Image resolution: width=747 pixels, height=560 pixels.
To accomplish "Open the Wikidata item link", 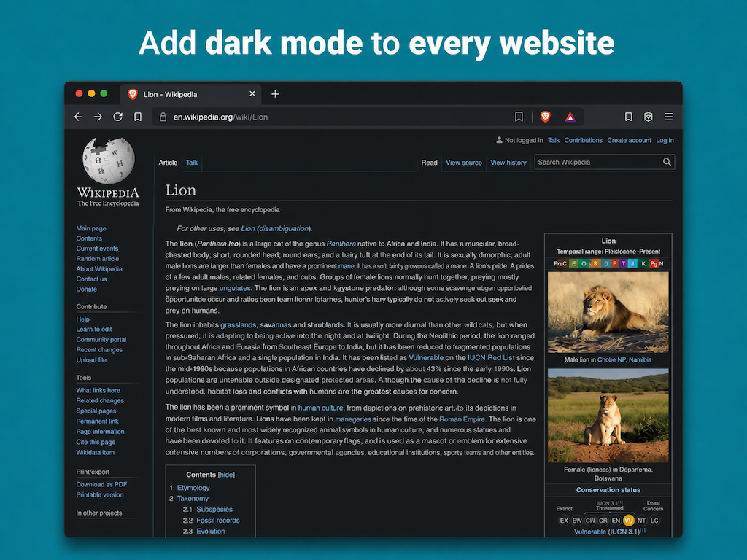I will [96, 452].
